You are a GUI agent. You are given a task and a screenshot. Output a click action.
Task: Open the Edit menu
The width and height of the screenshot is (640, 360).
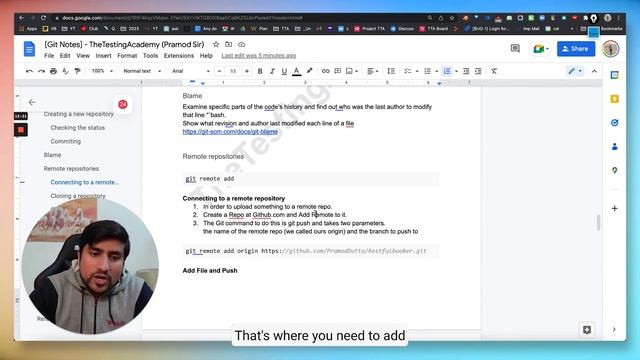click(x=65, y=56)
